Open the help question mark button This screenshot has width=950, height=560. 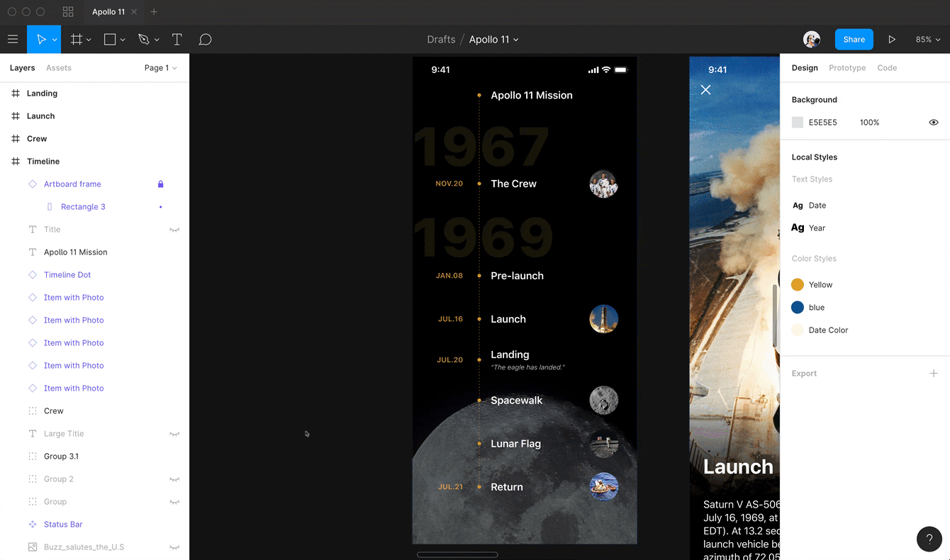click(929, 539)
